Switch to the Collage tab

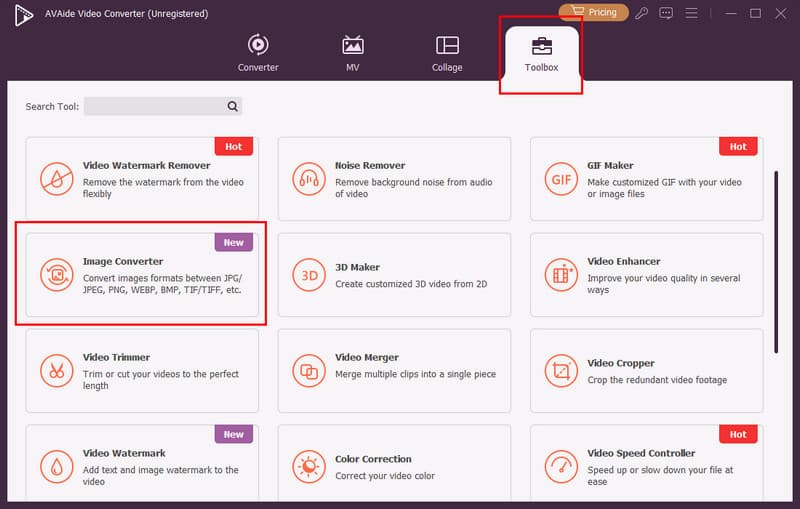[447, 53]
